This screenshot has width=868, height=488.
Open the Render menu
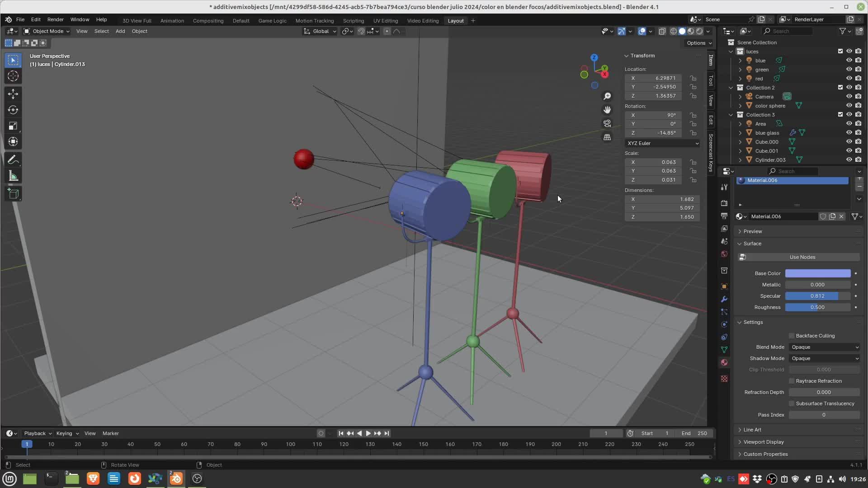[55, 19]
